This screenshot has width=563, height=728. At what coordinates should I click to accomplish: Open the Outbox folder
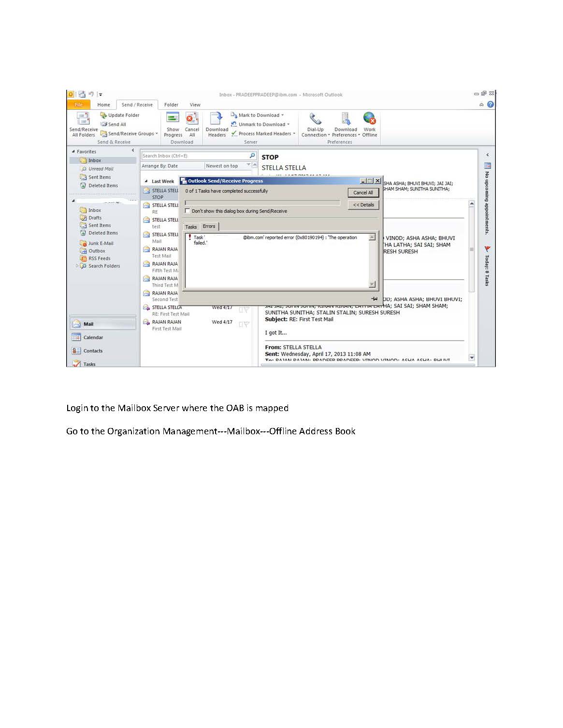(93, 251)
